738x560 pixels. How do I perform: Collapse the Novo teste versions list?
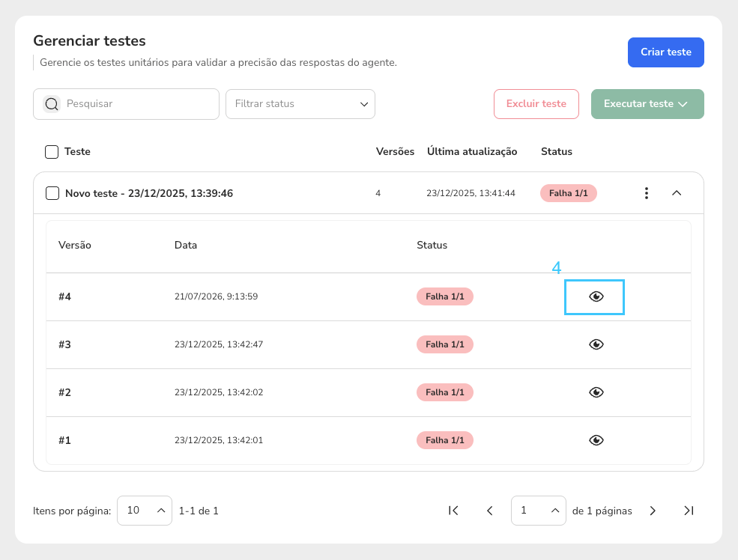tap(677, 193)
